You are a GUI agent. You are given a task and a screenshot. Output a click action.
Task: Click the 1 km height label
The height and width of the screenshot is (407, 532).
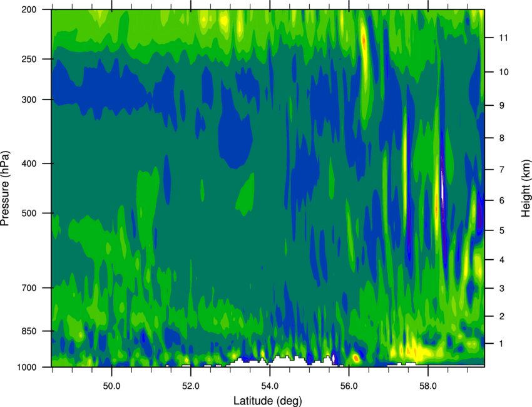click(x=502, y=344)
